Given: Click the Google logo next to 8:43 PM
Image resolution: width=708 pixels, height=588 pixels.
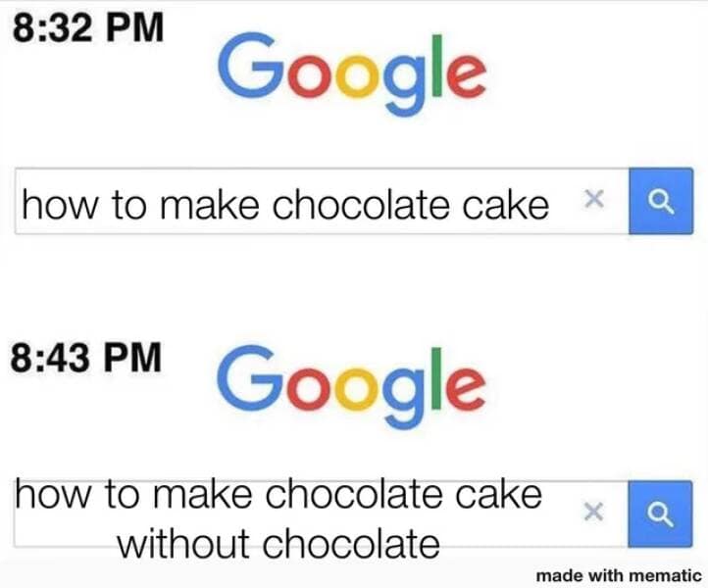Looking at the screenshot, I should point(351,386).
